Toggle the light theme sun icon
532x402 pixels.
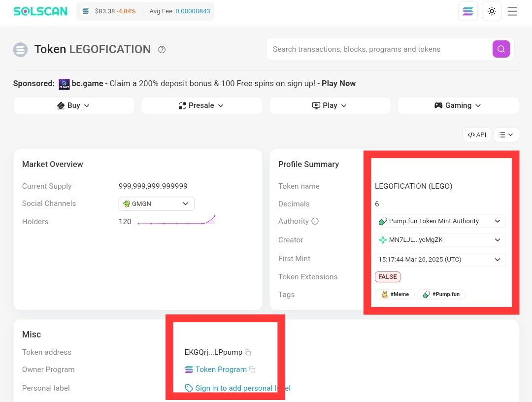click(492, 11)
